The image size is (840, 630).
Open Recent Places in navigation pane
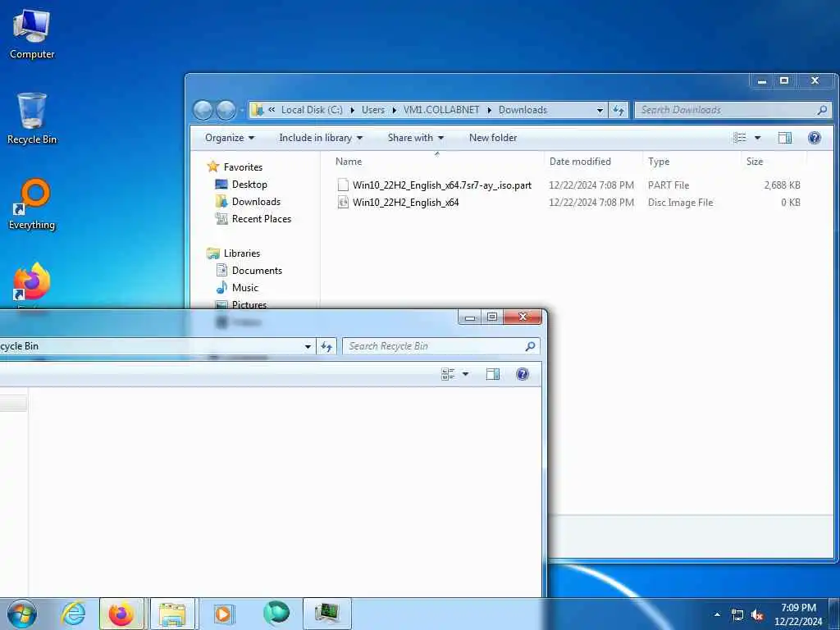coord(262,218)
